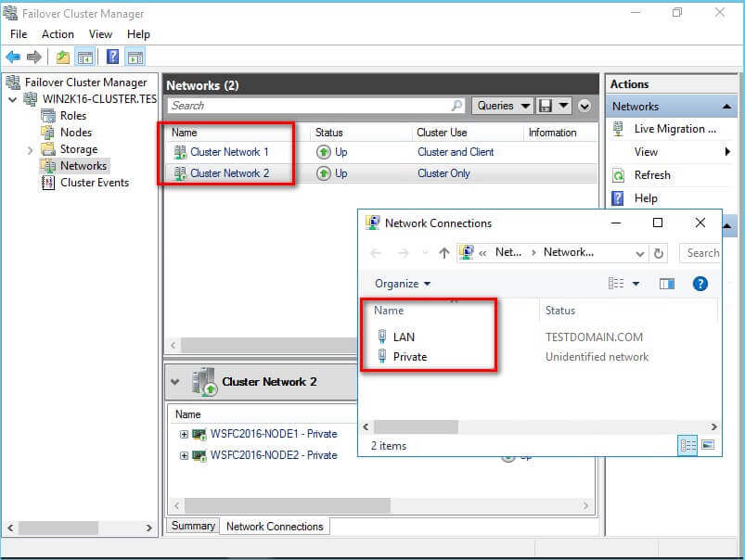Toggle the Show/Hide Console Tree toolbar icon
745x560 pixels.
pos(85,57)
